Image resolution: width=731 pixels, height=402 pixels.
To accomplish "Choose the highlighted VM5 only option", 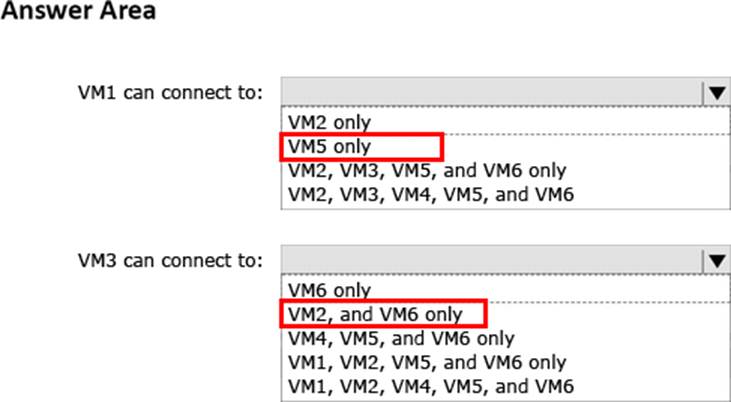I will (x=329, y=146).
